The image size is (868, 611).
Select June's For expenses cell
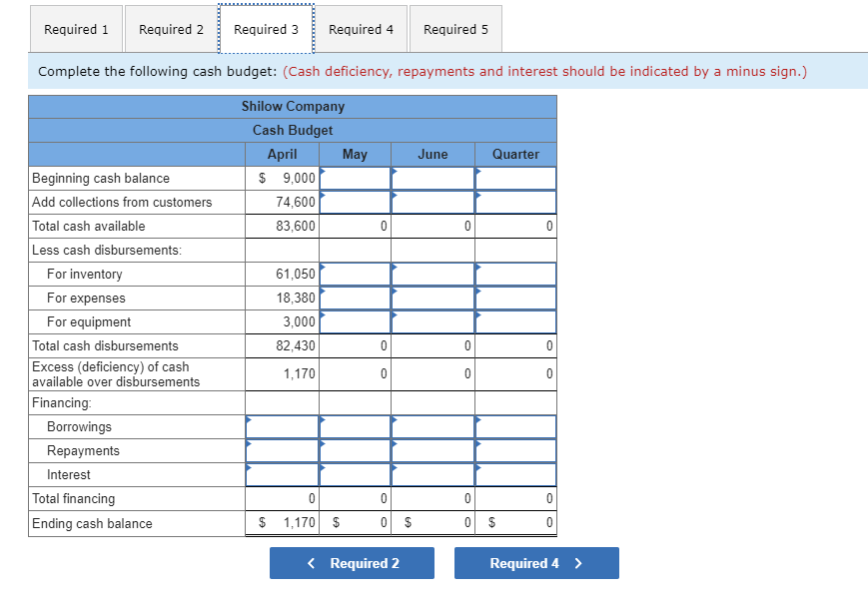[433, 298]
